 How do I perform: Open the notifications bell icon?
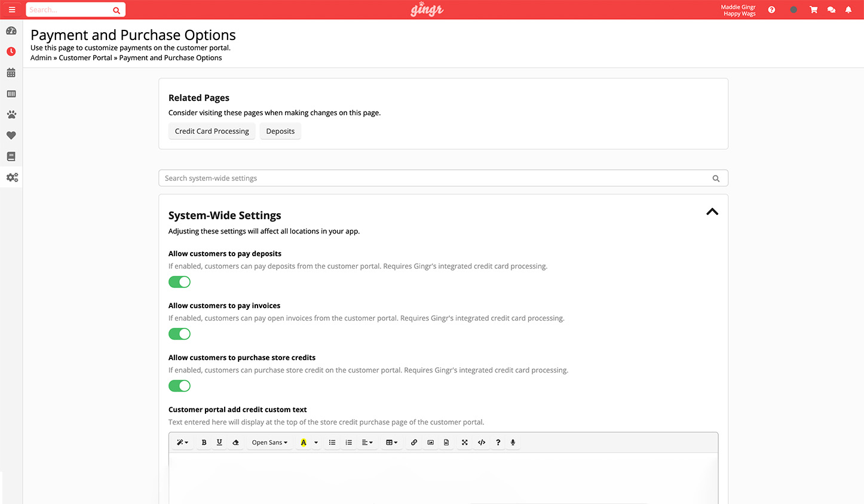[848, 10]
